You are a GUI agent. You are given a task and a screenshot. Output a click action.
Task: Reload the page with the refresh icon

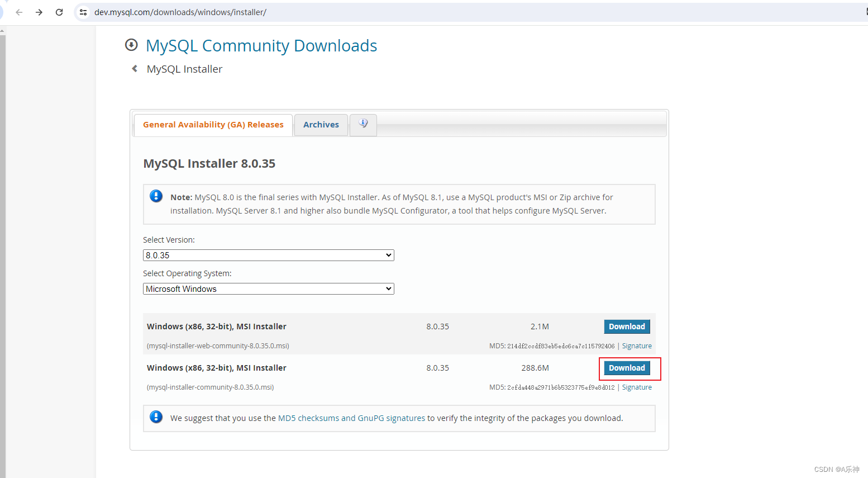(59, 12)
